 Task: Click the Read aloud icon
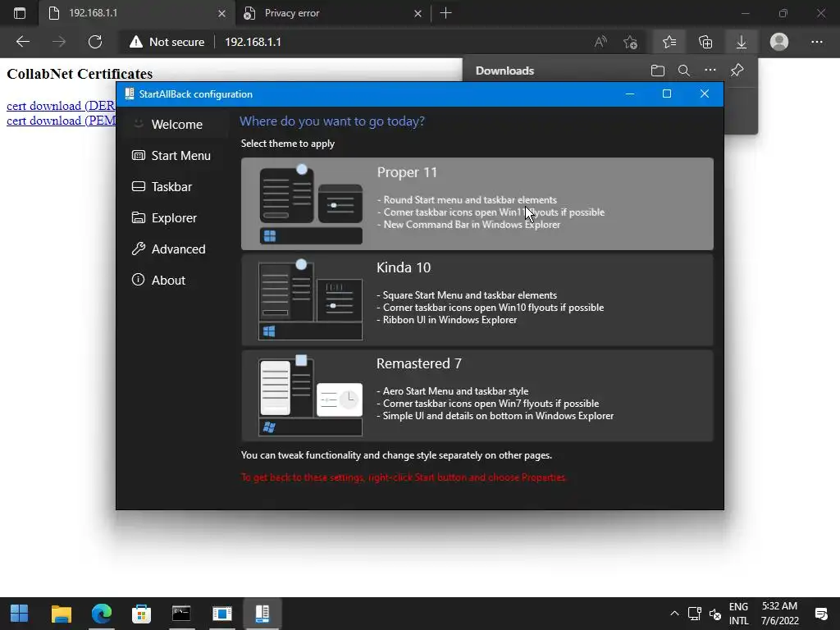(x=600, y=42)
